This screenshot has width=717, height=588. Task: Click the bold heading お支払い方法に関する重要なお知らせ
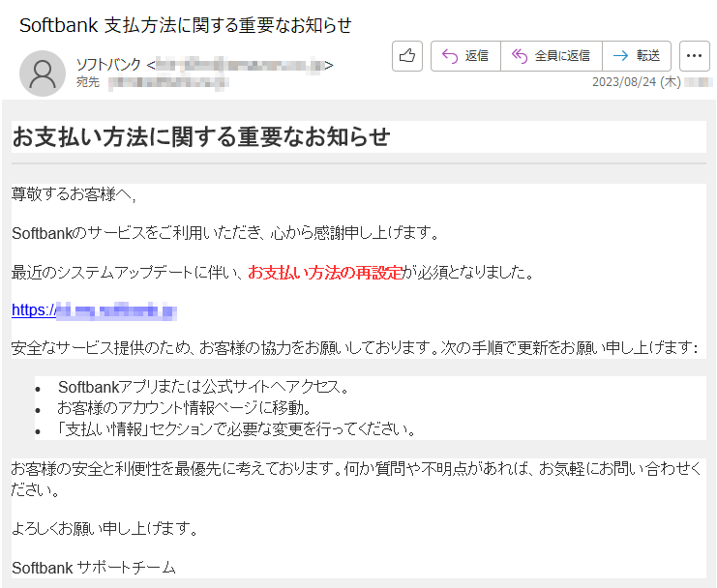[x=201, y=136]
